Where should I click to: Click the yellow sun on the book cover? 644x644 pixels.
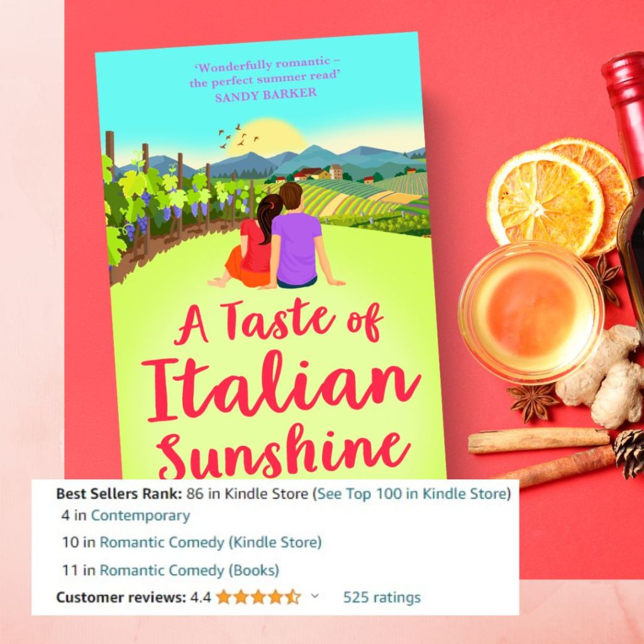point(266,138)
